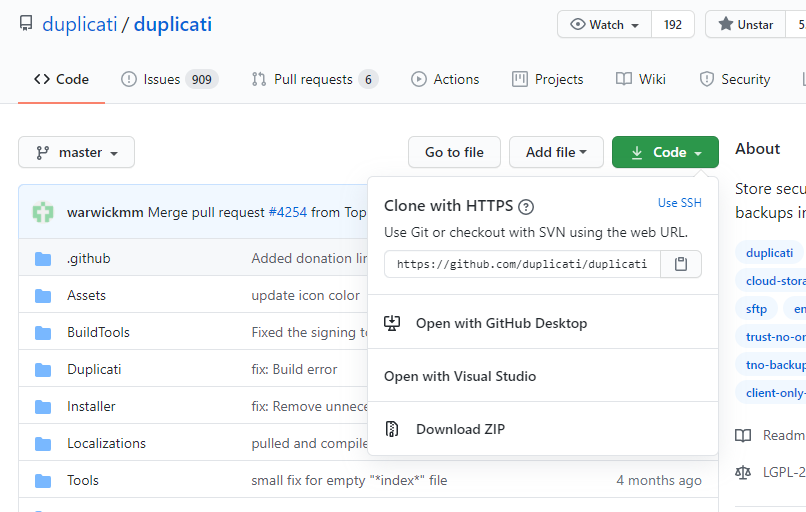Toggle the green Code dropdown button
Viewport: 806px width, 512px height.
click(665, 152)
